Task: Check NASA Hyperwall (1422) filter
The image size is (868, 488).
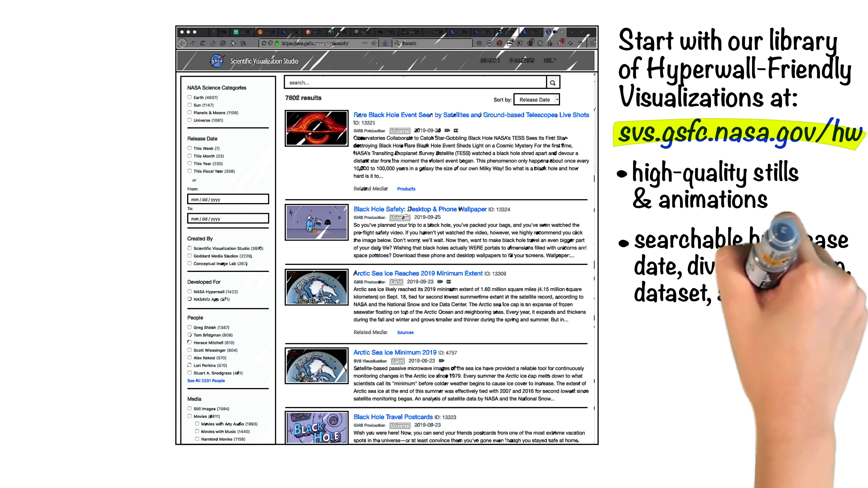Action: (x=189, y=291)
